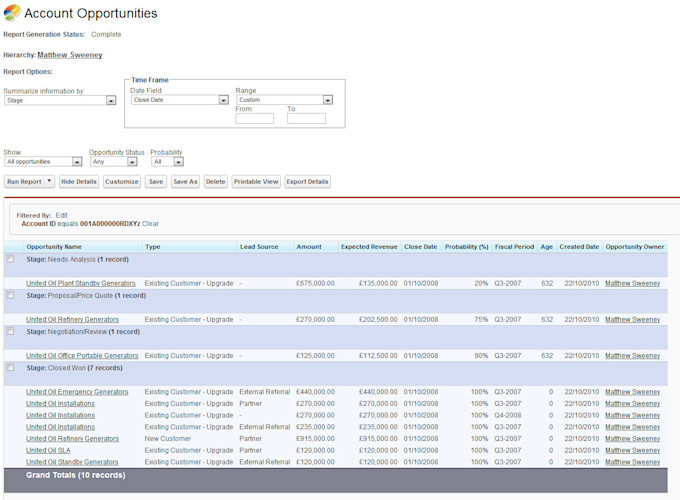Click the Customize button

coord(121,181)
